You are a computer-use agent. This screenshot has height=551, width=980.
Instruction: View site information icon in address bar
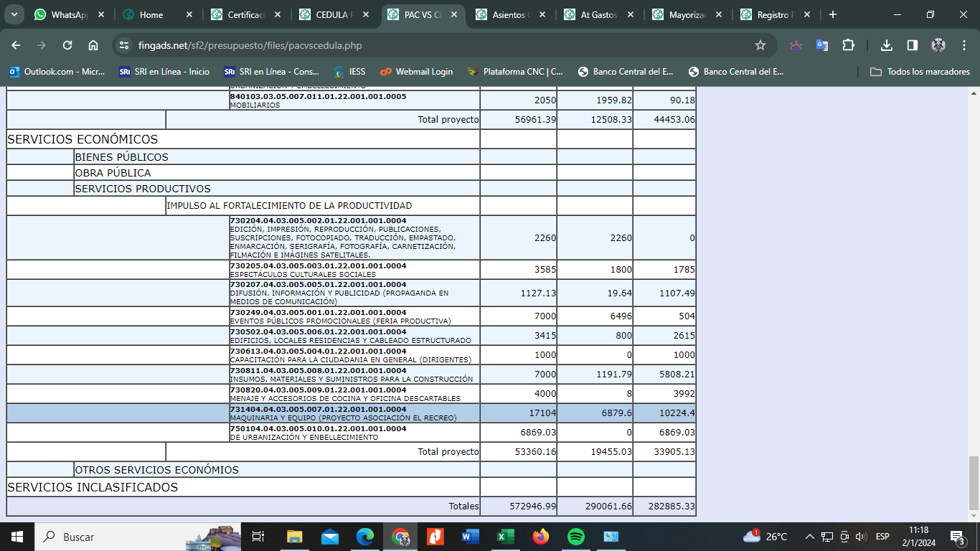(x=125, y=45)
